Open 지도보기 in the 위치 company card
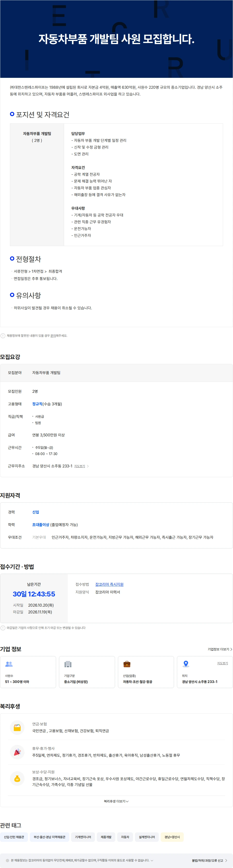Screen dimensions: 233x868 click(x=223, y=663)
